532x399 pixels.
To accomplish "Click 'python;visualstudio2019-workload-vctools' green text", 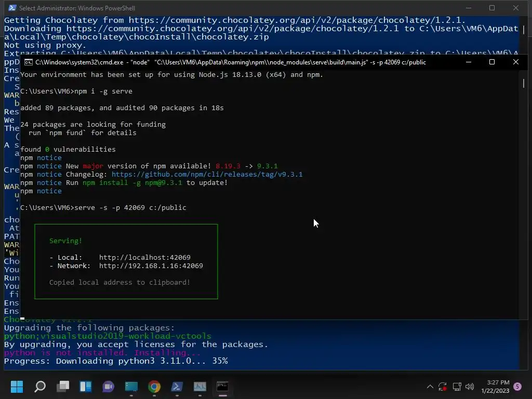I will (108, 336).
